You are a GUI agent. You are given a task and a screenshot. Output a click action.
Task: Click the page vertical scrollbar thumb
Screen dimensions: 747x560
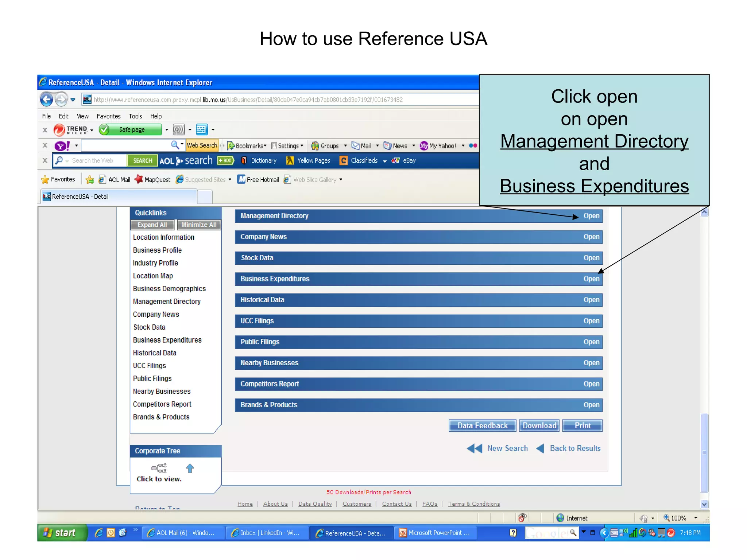(704, 453)
